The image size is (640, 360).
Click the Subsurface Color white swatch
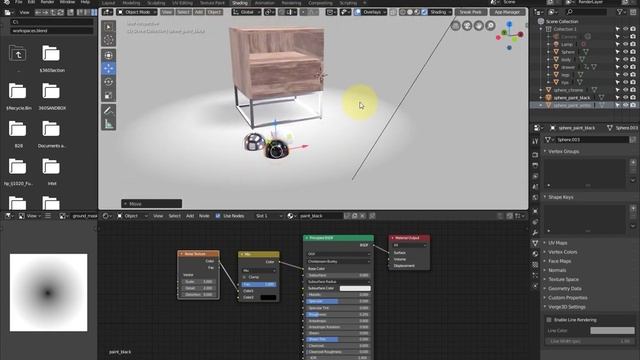(355, 288)
